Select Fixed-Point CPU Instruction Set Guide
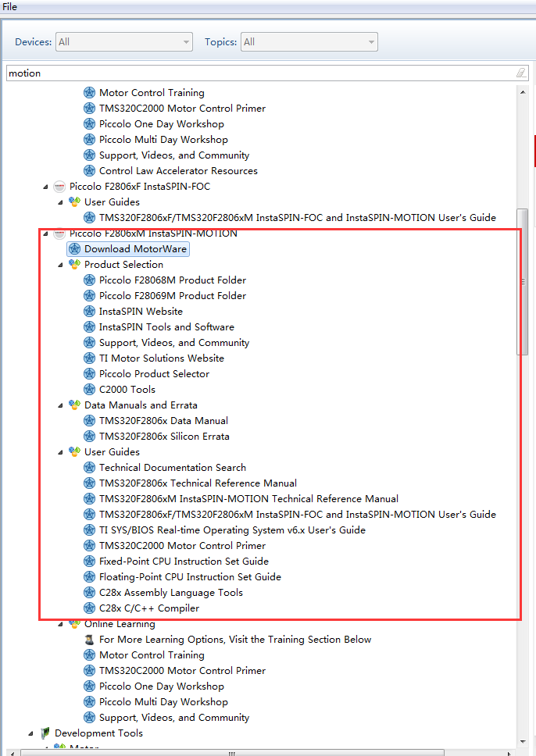This screenshot has height=756, width=536. coord(184,562)
